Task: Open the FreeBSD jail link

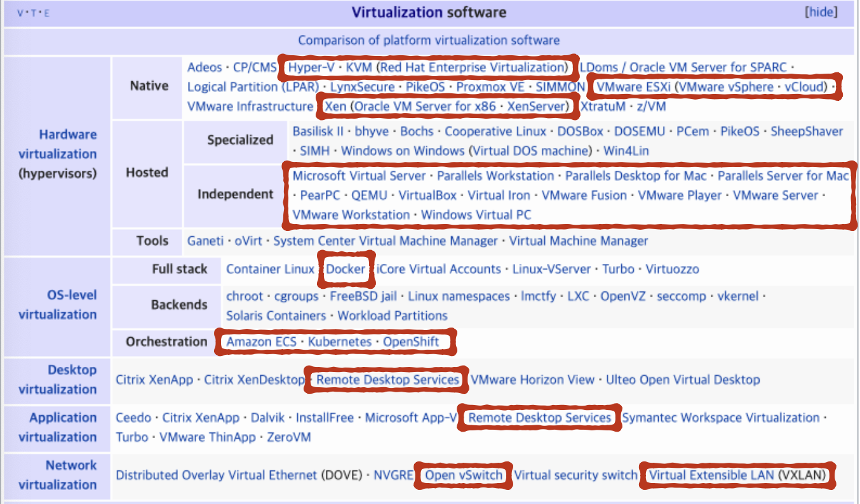Action: pos(363,296)
